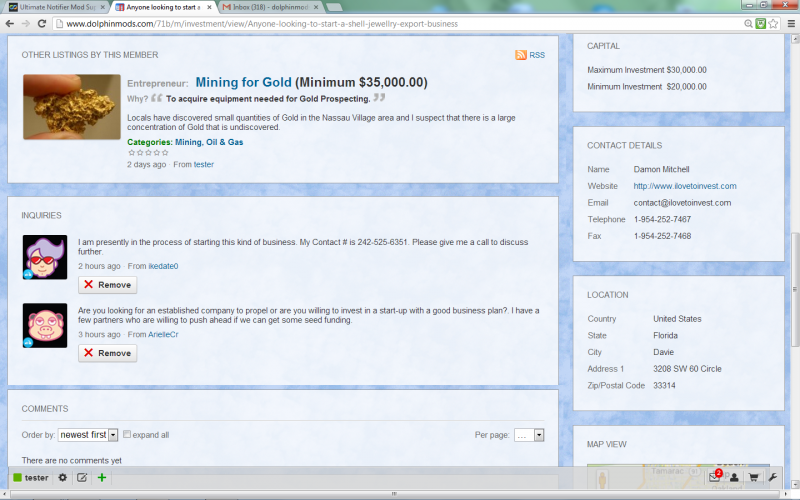The width and height of the screenshot is (800, 500).
Task: Open the 'tester' author link under Mining for Gold
Action: click(x=204, y=164)
